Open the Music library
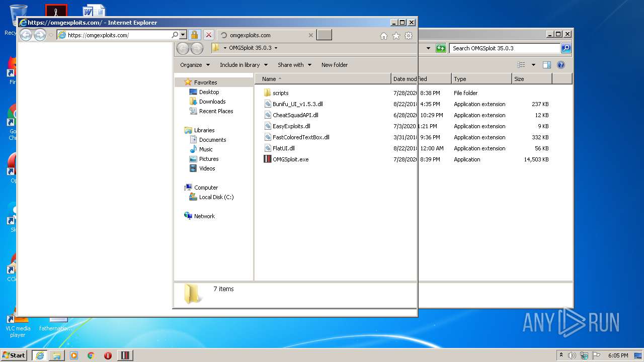Viewport: 644px width, 362px height. [206, 149]
